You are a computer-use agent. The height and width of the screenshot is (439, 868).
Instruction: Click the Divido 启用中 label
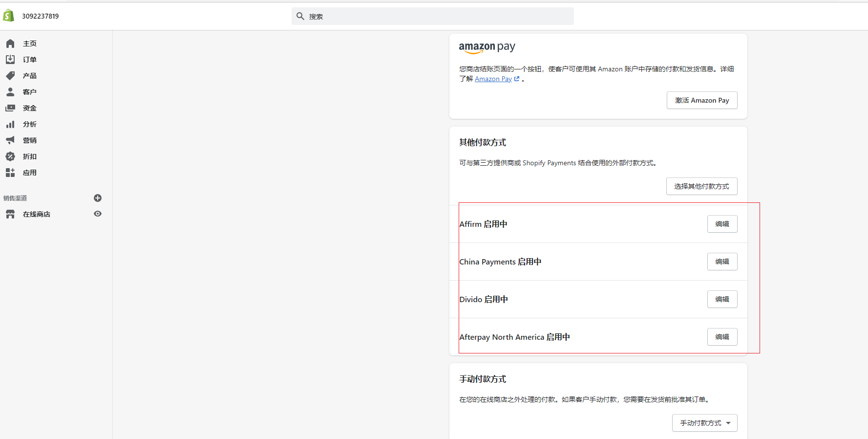484,299
